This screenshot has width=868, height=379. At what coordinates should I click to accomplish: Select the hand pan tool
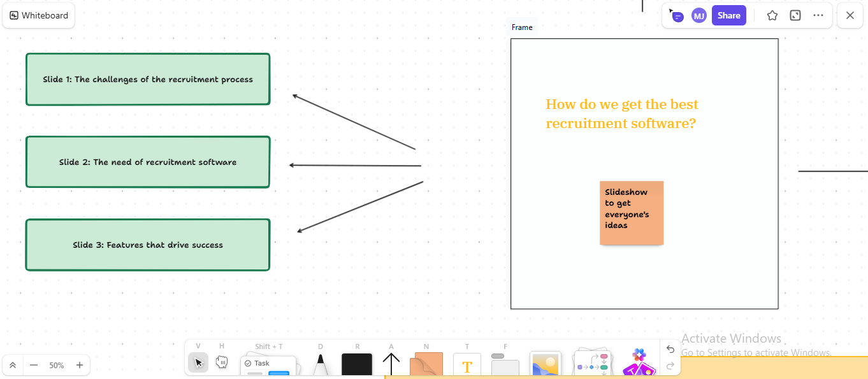pyautogui.click(x=222, y=362)
